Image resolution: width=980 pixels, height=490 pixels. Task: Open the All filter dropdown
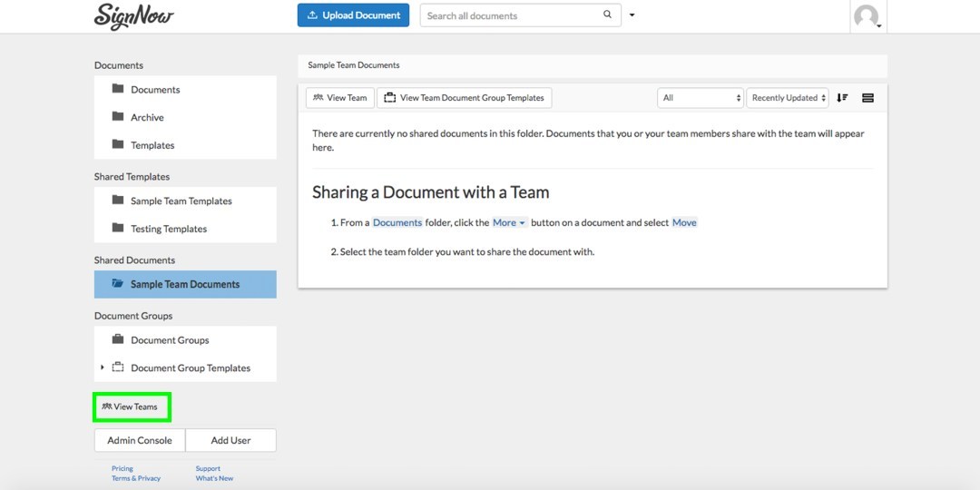click(x=700, y=98)
